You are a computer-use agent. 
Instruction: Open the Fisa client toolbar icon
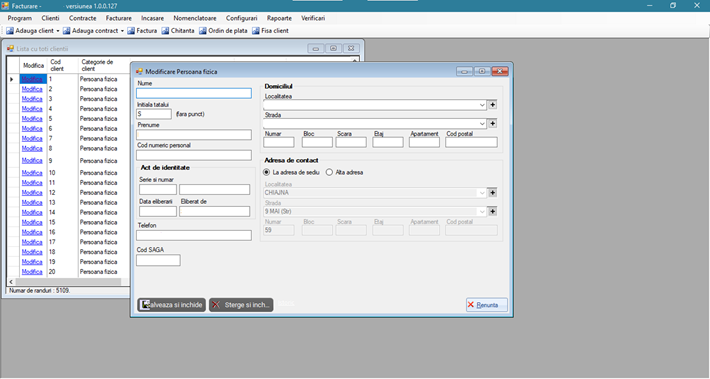tap(256, 31)
